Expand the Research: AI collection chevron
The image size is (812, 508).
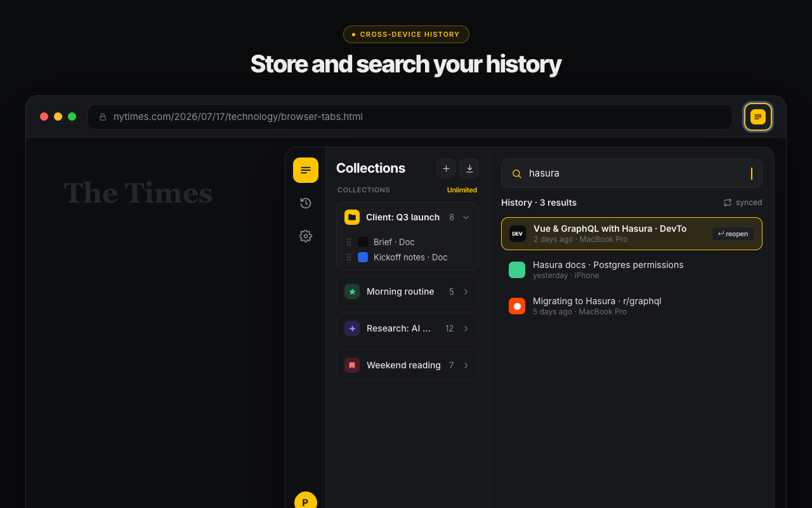466,328
